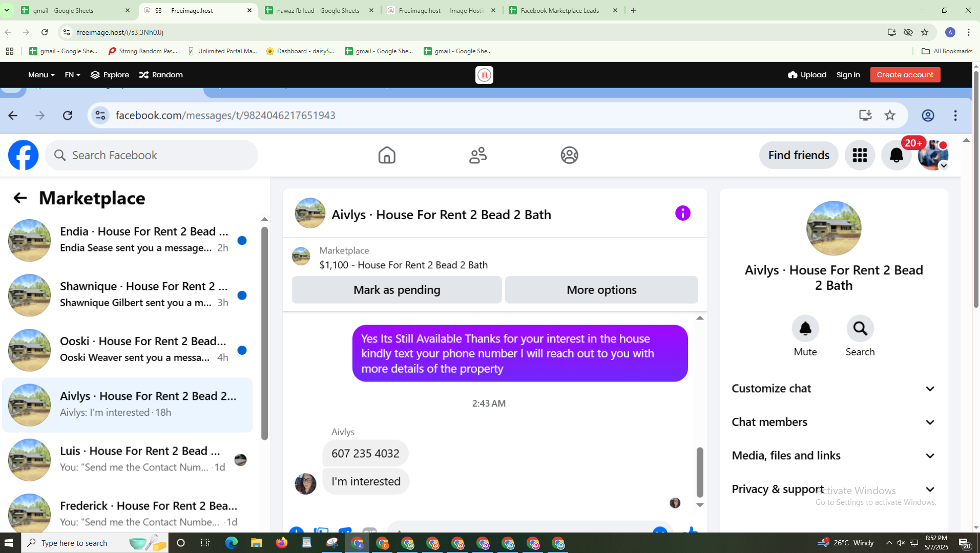Click Sign in link
The height and width of the screenshot is (553, 980).
tap(848, 75)
